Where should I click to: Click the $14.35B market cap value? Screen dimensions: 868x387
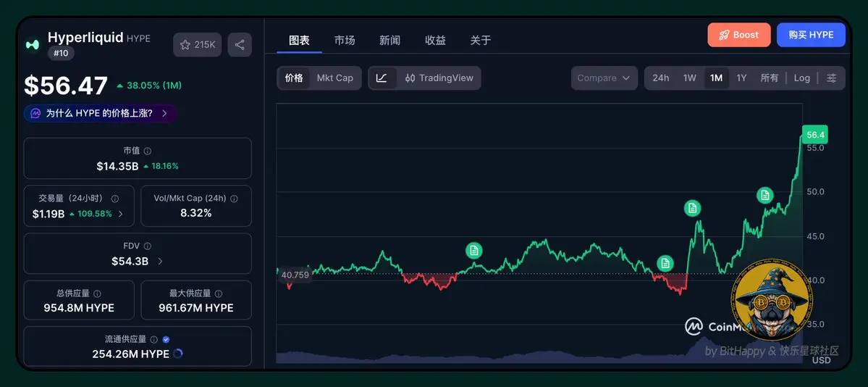pos(117,166)
